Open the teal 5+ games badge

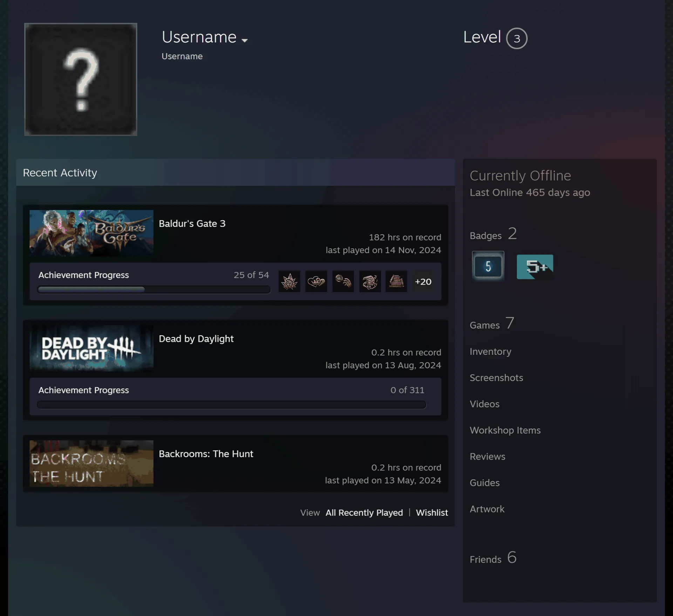pos(535,267)
